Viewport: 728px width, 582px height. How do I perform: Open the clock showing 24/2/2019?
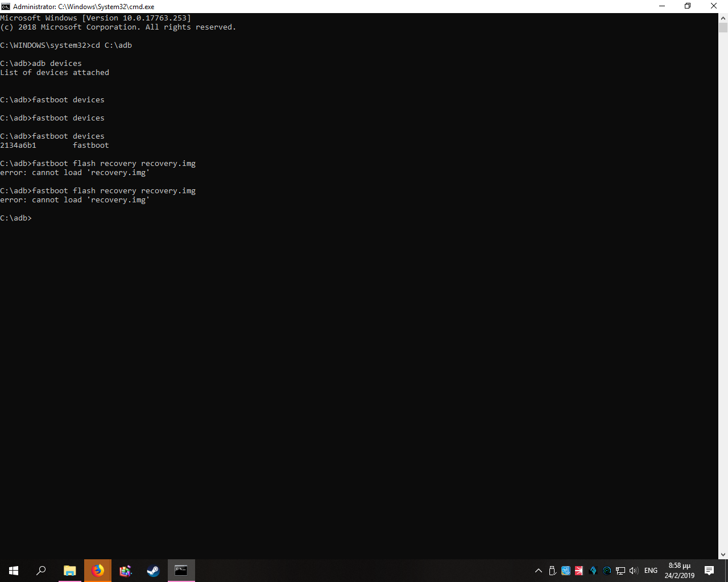680,571
